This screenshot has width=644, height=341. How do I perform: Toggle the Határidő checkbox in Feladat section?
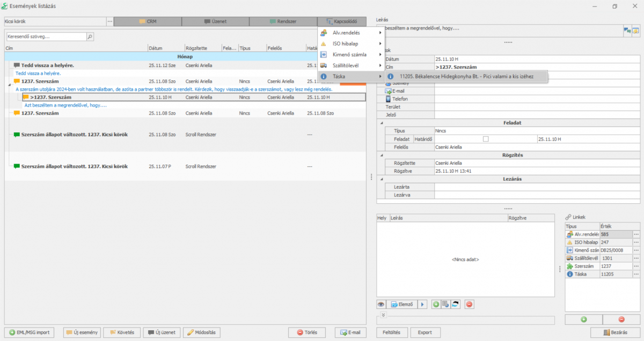click(x=486, y=139)
